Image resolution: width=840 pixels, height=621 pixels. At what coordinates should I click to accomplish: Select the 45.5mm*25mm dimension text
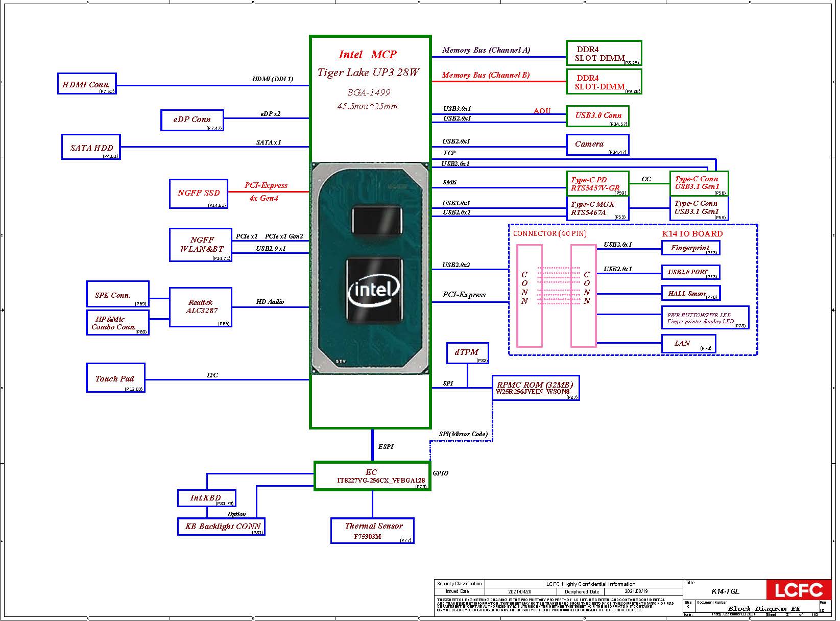coord(367,107)
